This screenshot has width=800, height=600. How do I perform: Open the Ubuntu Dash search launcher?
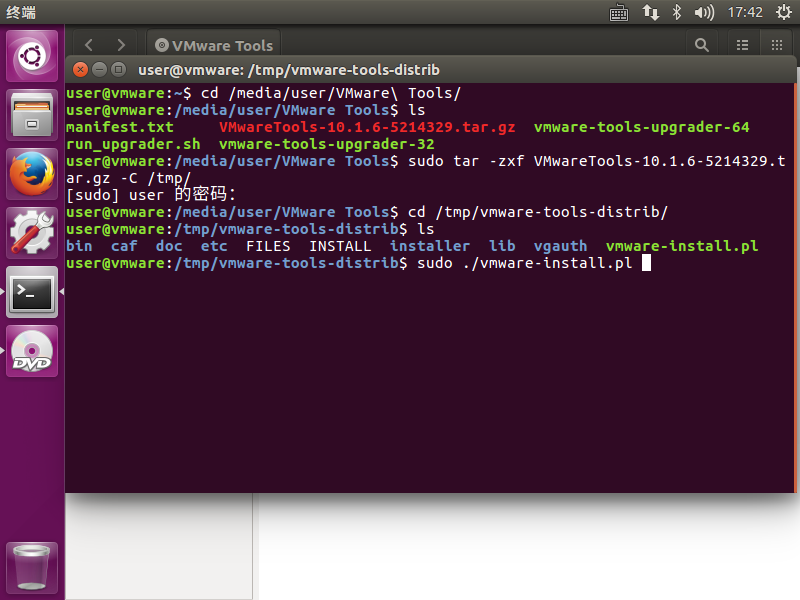32,56
